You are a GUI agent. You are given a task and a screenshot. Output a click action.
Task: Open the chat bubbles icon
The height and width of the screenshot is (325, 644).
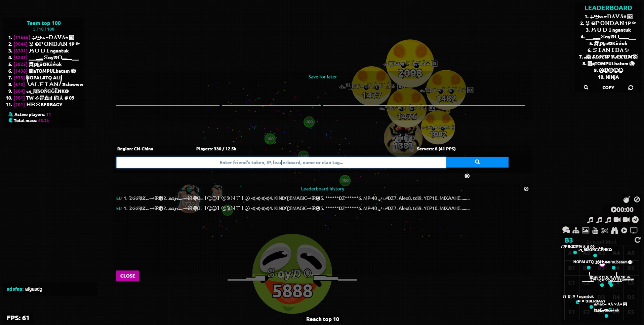566,230
